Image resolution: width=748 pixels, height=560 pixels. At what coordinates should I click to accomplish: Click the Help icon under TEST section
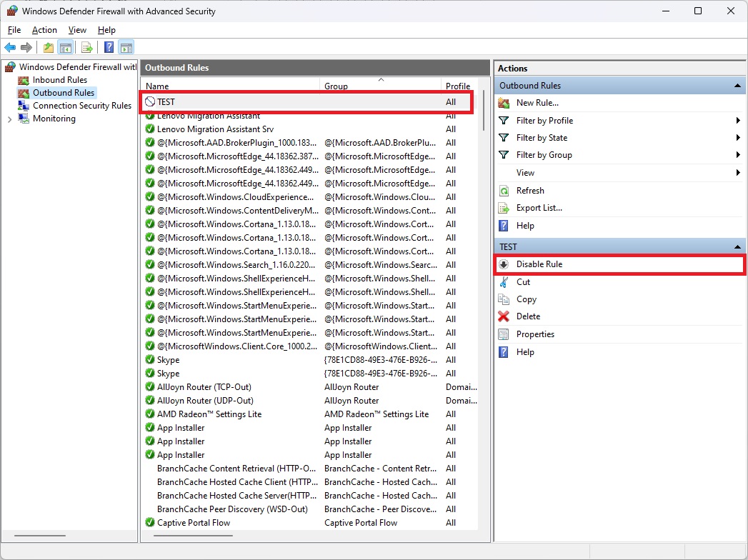pyautogui.click(x=504, y=352)
